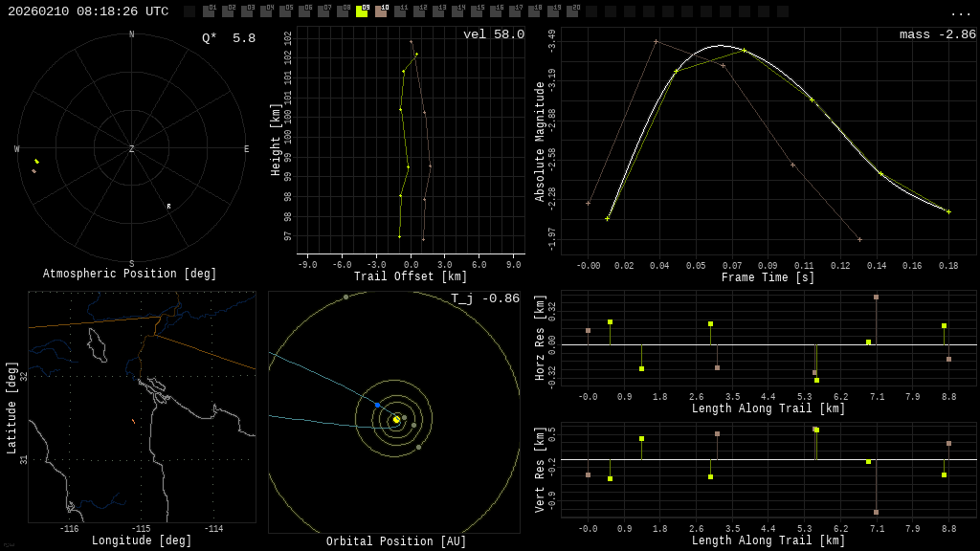Click the 'mass -2.86' label
The width and height of the screenshot is (980, 551).
tap(937, 34)
